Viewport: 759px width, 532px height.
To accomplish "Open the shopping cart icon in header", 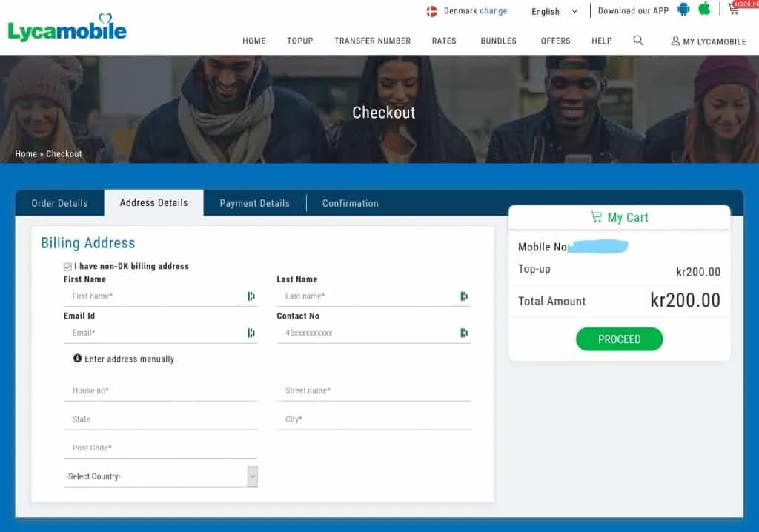I will pos(734,10).
